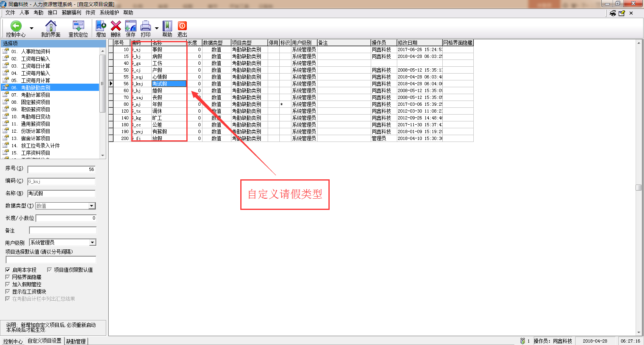The height and width of the screenshot is (345, 644).
Task: Select 07. 考勤计算项目 in the list
Action: 35,95
